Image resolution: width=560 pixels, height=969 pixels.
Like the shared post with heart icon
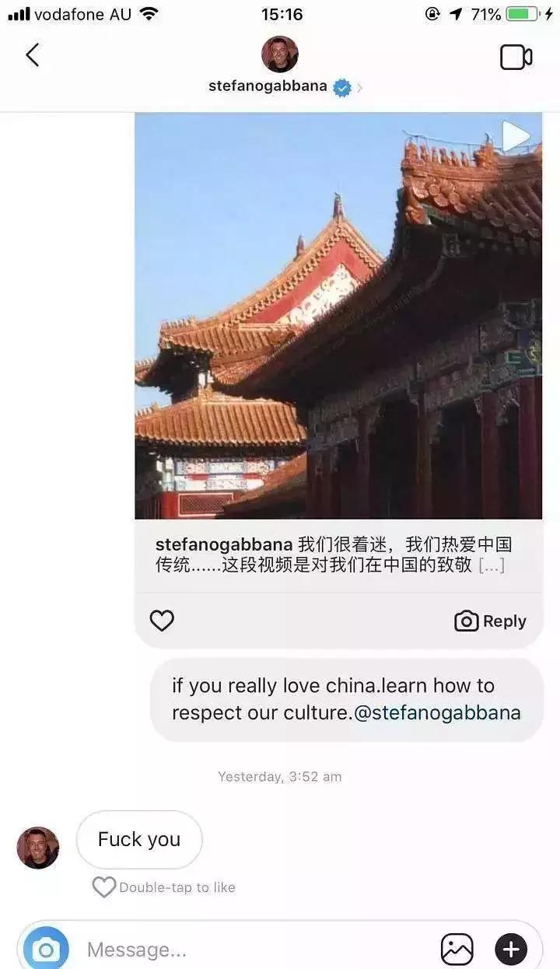tap(162, 621)
